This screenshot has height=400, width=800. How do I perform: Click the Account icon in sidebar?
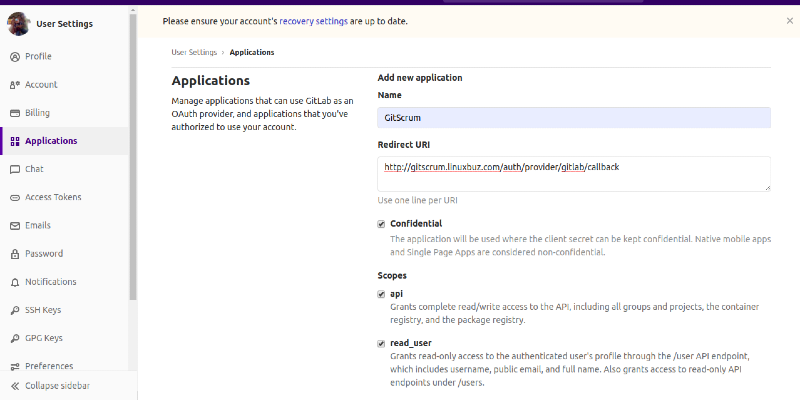click(15, 85)
